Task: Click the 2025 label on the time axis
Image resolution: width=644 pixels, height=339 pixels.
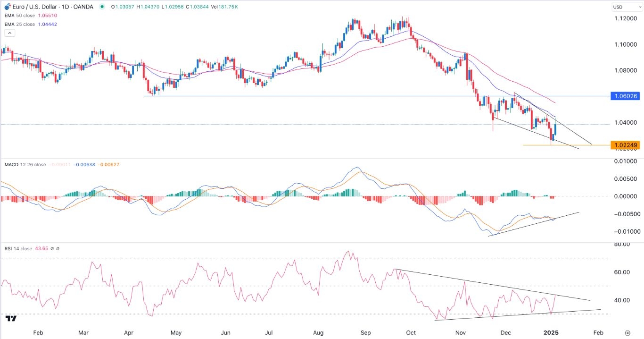Action: click(551, 332)
